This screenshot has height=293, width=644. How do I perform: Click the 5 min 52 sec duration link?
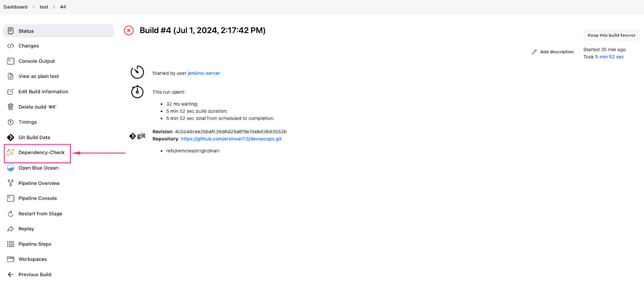(609, 57)
